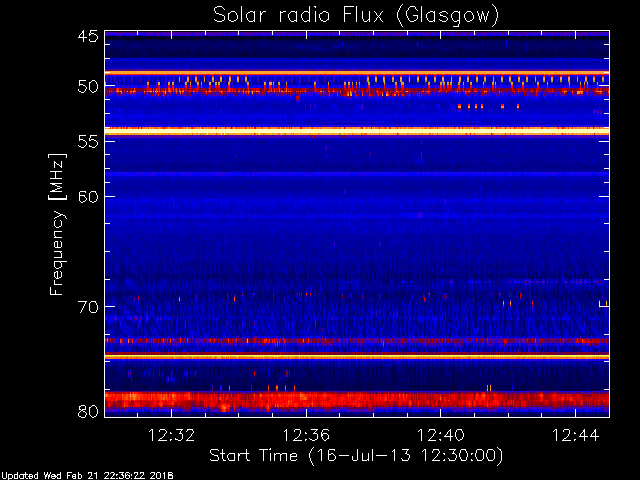The image size is (640, 480).
Task: Click the 60 frequency tick label
Action: click(x=88, y=197)
